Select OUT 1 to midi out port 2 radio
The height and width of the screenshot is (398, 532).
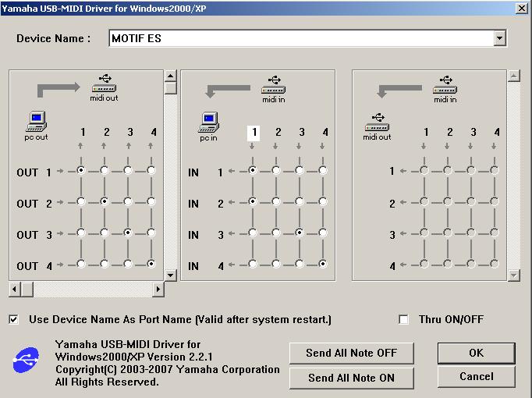(105, 170)
